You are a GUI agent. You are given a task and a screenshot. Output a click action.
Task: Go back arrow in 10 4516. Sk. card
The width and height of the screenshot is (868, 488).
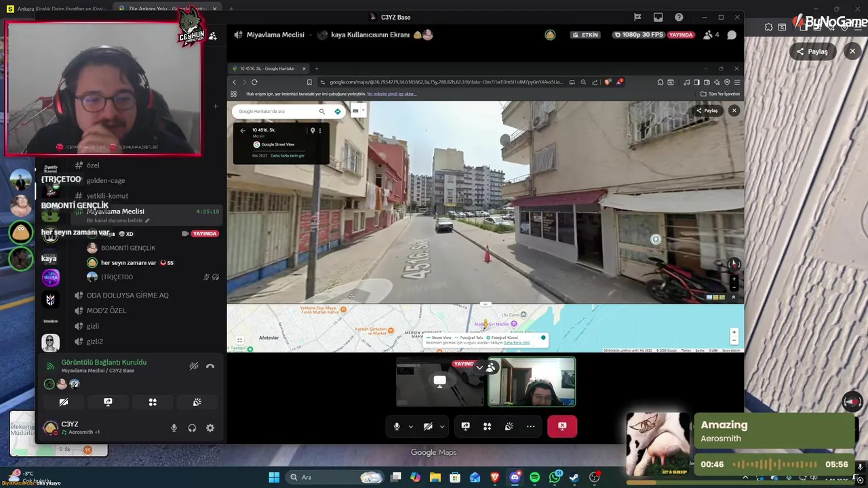tap(243, 130)
